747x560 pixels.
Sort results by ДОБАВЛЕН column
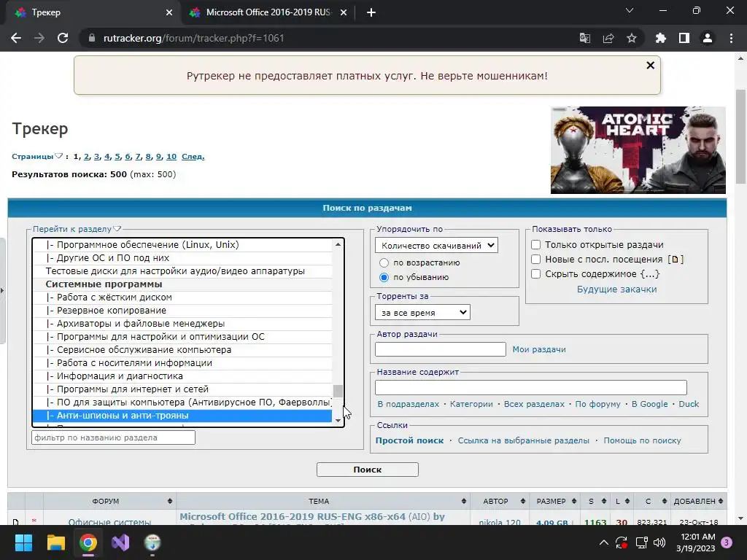pyautogui.click(x=698, y=501)
